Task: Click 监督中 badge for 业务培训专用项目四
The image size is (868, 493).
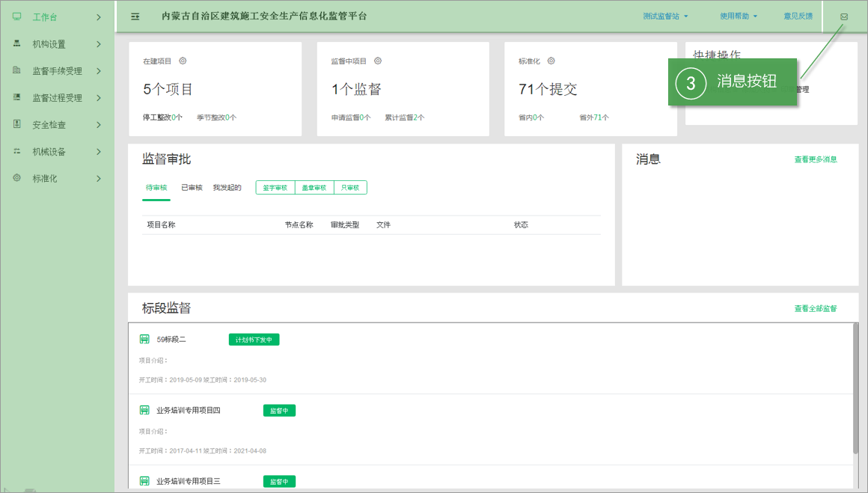Action: (279, 411)
